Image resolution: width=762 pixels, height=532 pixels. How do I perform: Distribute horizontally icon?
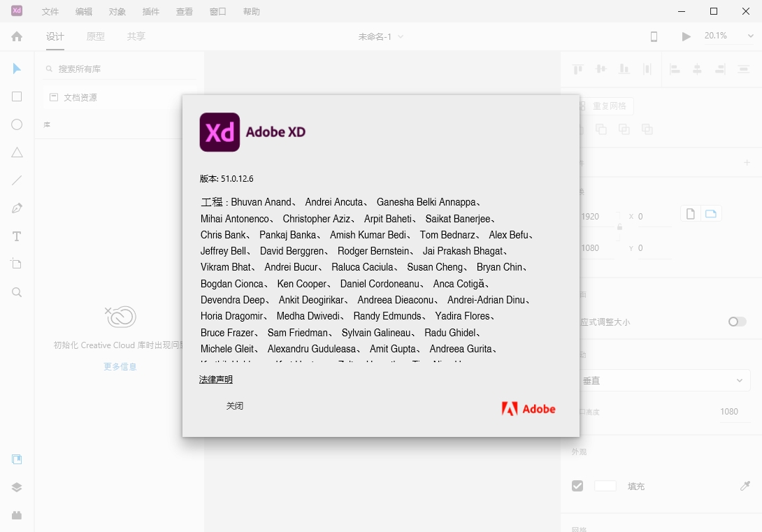coord(743,69)
